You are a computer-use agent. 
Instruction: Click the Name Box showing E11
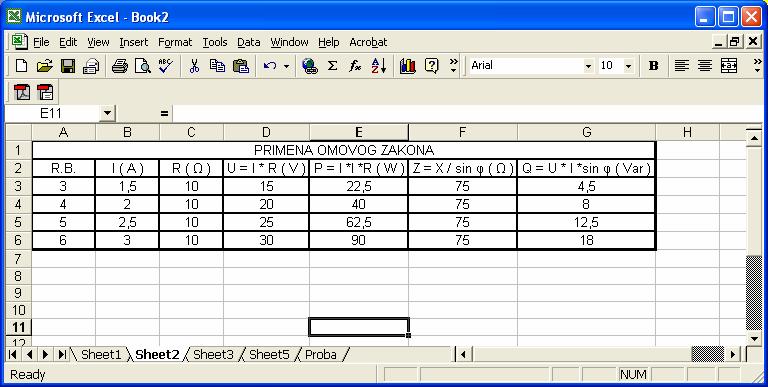[x=51, y=114]
